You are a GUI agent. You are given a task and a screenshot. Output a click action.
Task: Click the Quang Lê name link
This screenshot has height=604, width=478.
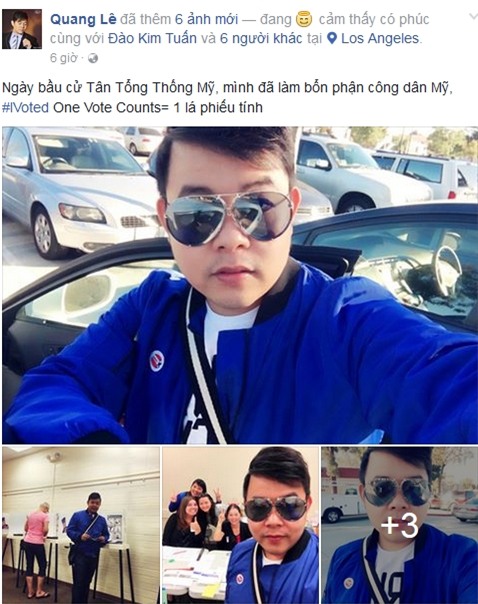(83, 19)
